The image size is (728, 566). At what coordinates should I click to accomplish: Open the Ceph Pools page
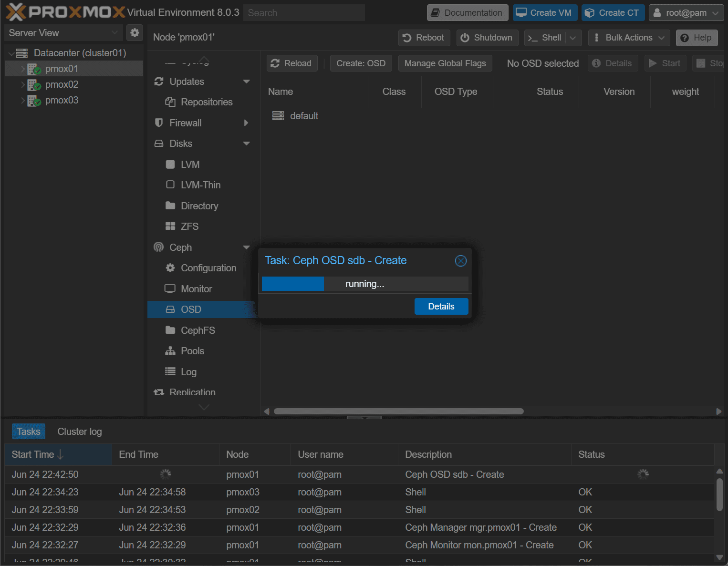[x=192, y=351]
